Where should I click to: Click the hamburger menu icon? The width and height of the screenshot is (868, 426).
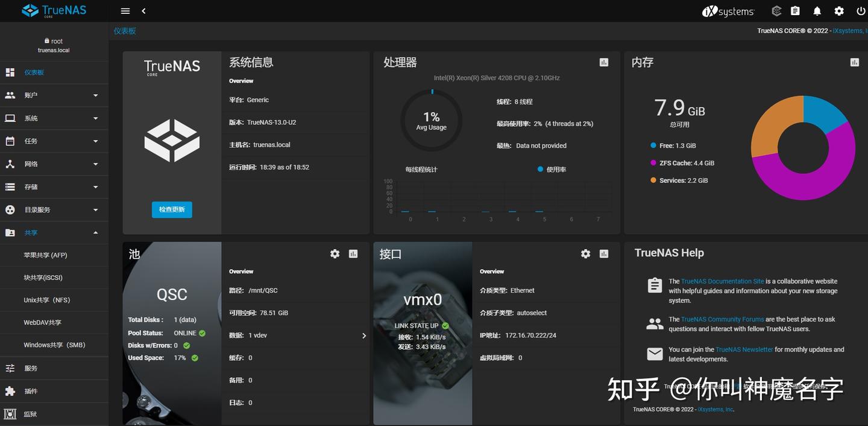point(125,10)
